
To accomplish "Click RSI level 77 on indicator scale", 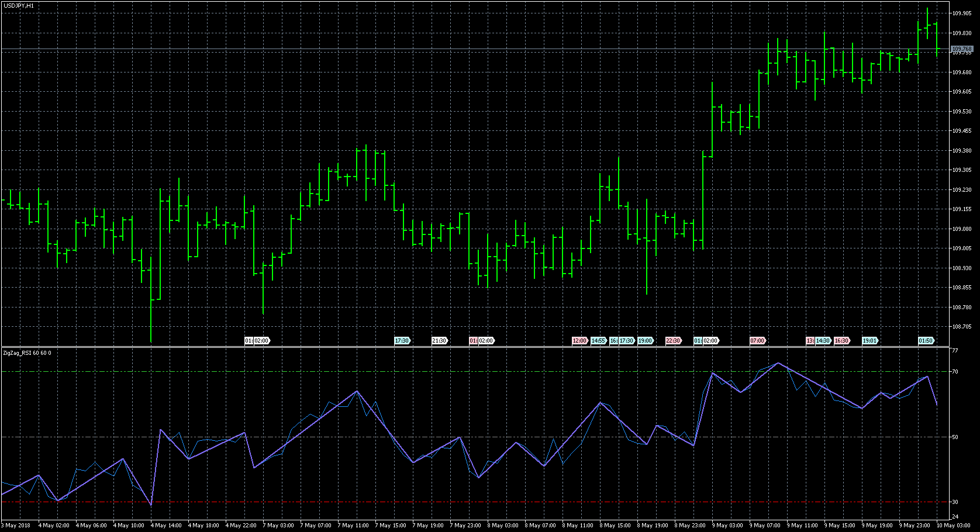I will [955, 351].
